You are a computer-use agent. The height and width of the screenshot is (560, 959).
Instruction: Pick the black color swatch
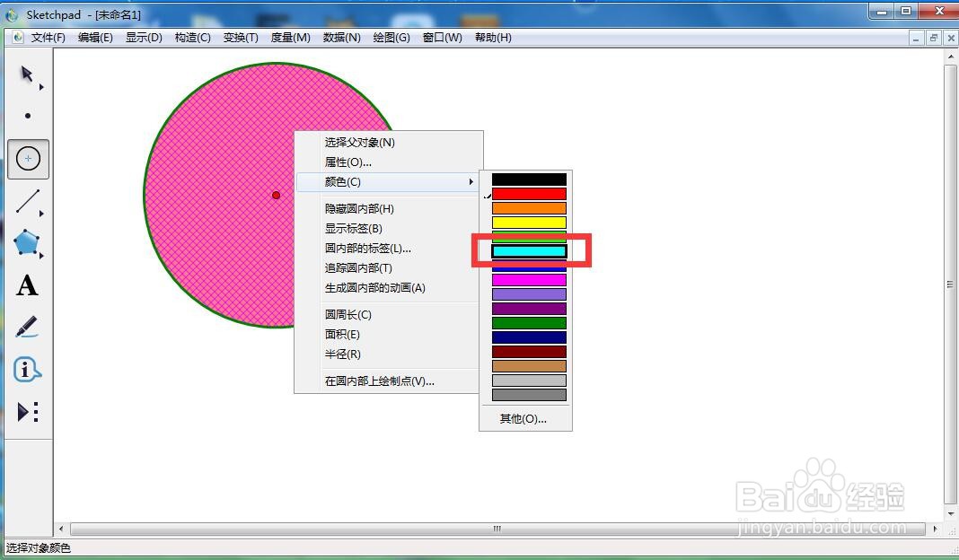click(529, 179)
